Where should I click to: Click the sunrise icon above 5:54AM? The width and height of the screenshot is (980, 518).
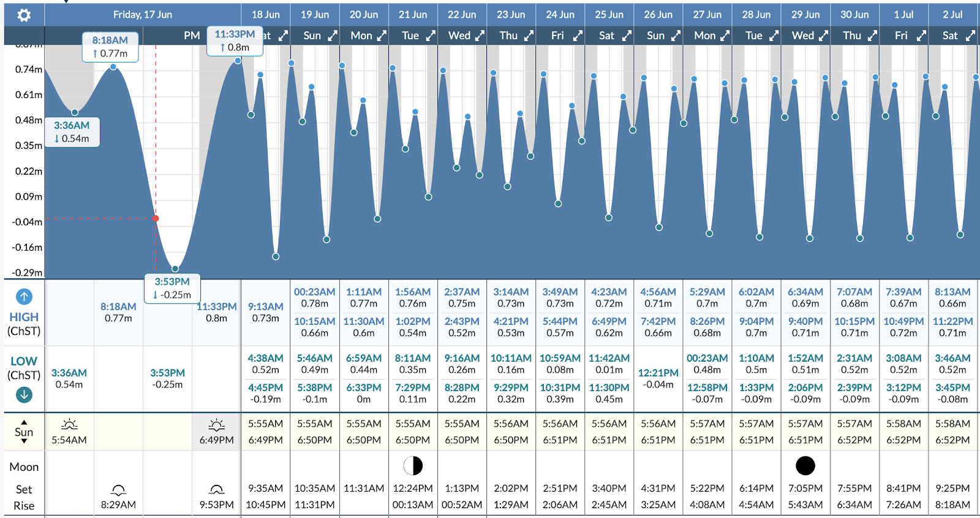(x=69, y=424)
